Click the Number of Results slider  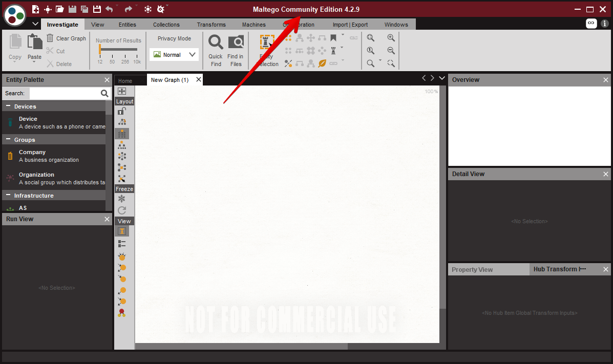(118, 50)
